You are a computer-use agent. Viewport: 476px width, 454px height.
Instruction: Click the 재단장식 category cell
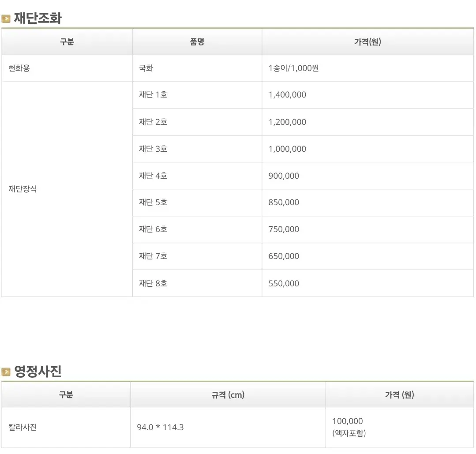point(21,189)
